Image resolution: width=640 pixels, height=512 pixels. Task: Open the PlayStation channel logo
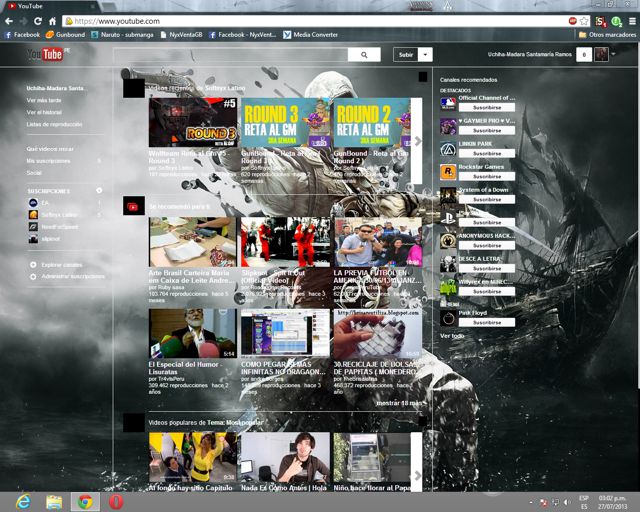click(448, 218)
